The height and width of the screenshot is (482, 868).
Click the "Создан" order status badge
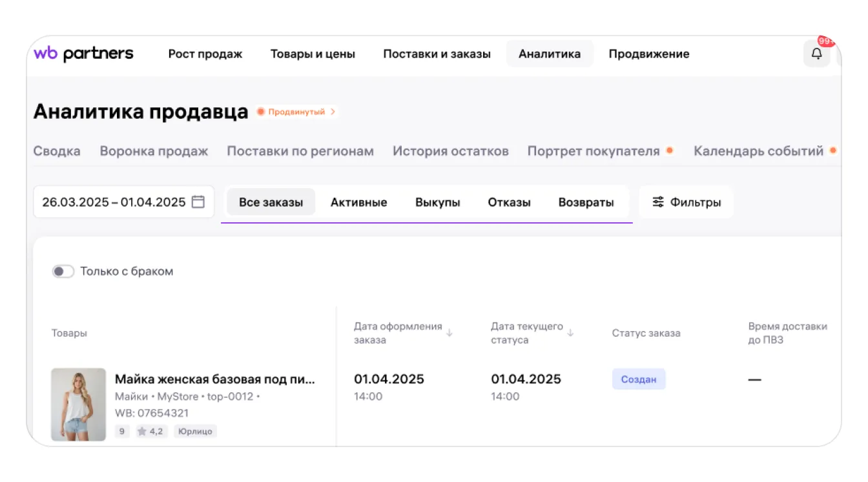pos(638,379)
